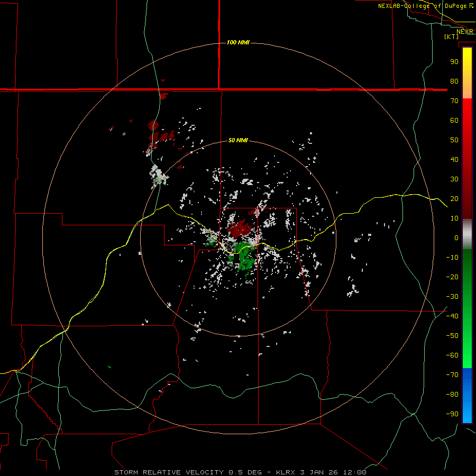Click the -90 value on the velocity scale
This screenshot has height=476, width=476.
pos(452,414)
